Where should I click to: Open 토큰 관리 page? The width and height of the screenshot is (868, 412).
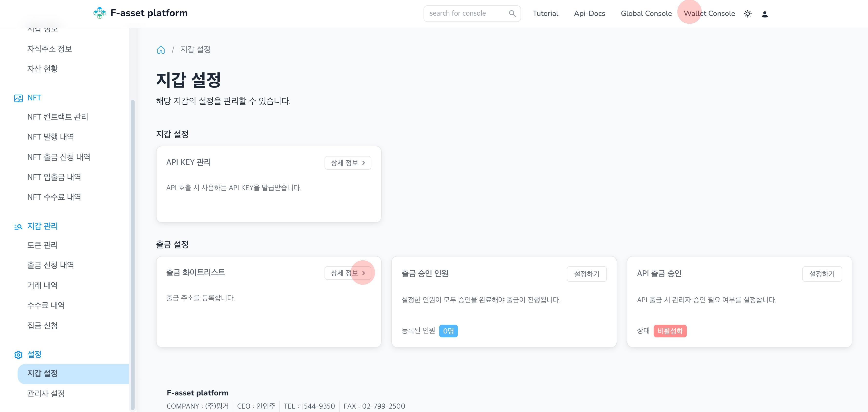[x=42, y=245]
